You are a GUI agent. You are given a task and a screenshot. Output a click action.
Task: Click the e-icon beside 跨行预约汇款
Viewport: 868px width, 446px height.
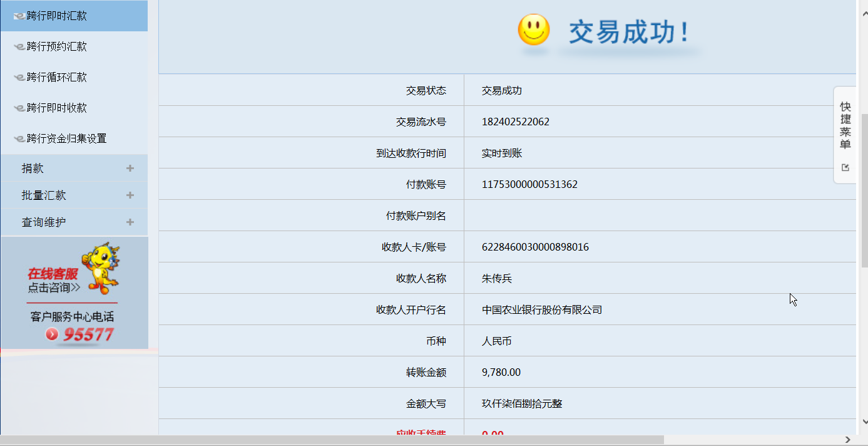[19, 47]
